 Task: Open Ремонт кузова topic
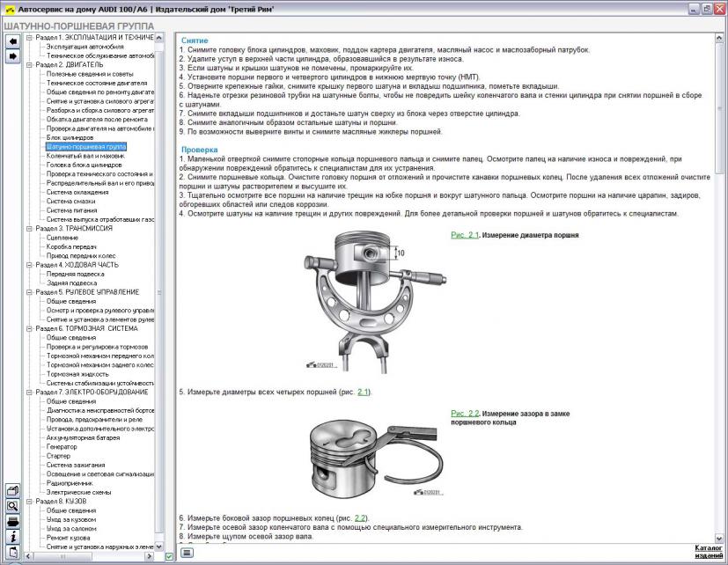click(x=69, y=538)
